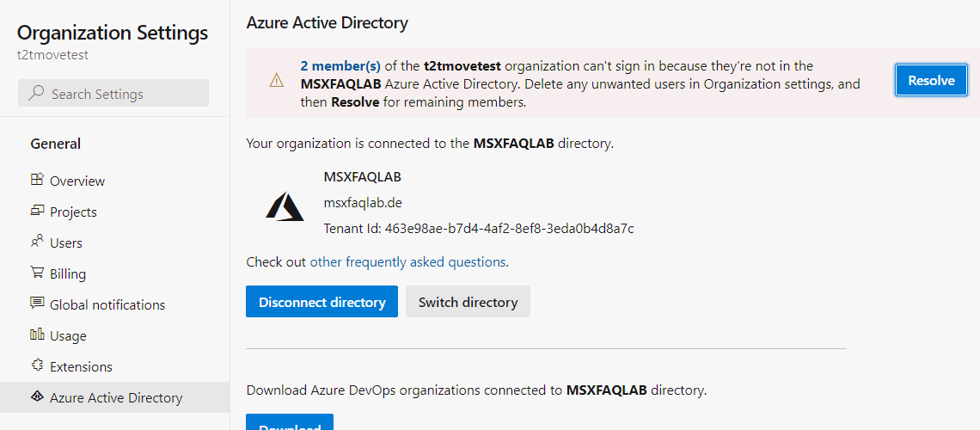980x430 pixels.
Task: Click the Projects icon in sidebar
Action: (x=37, y=212)
